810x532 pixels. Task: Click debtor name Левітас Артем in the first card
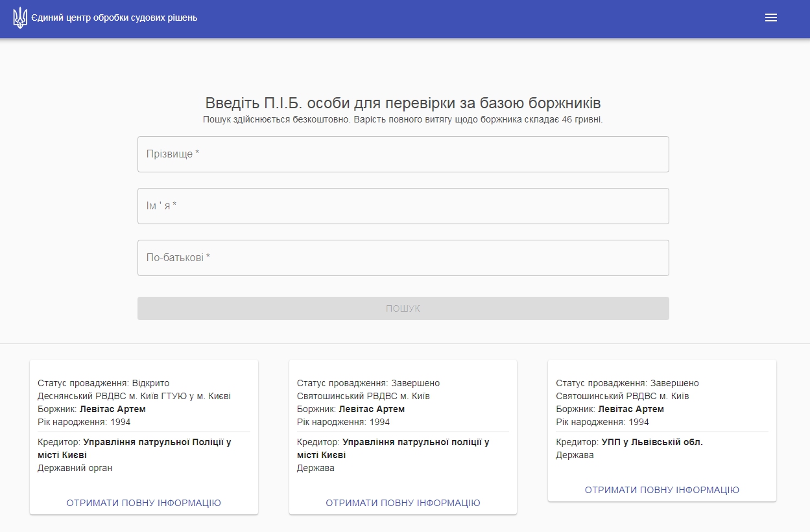112,409
